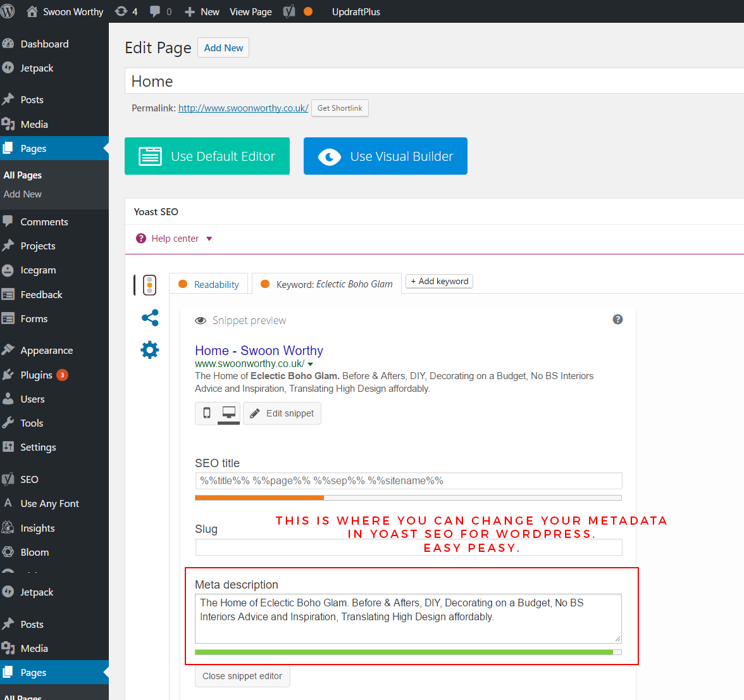The image size is (744, 700).
Task: Expand the green arrow beside snippet URL
Action: (x=311, y=364)
